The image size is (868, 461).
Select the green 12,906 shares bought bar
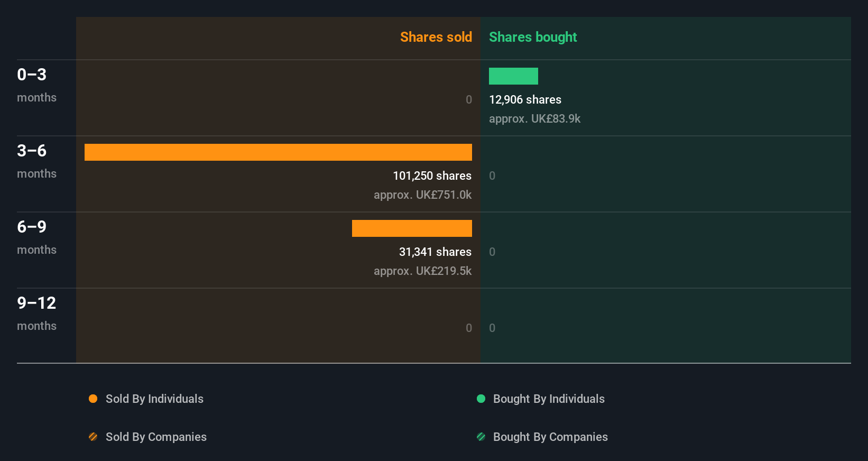tap(513, 76)
